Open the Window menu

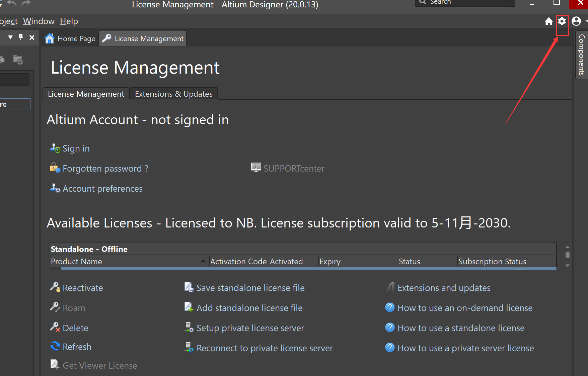[39, 21]
